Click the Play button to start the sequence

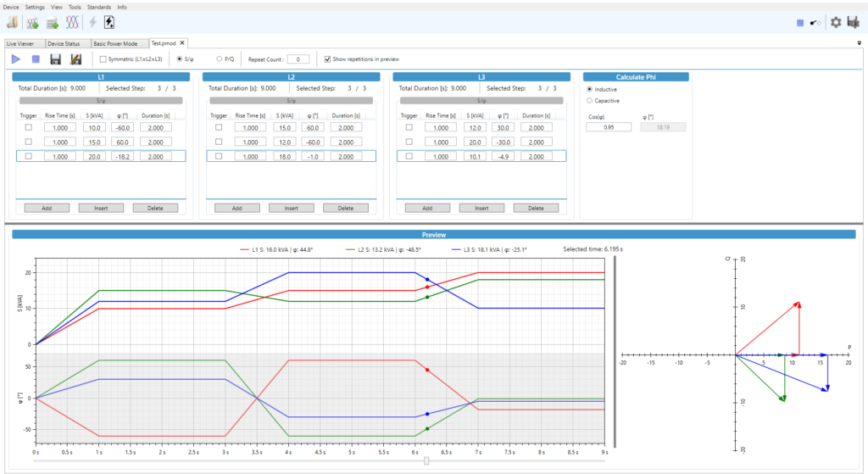pos(16,59)
